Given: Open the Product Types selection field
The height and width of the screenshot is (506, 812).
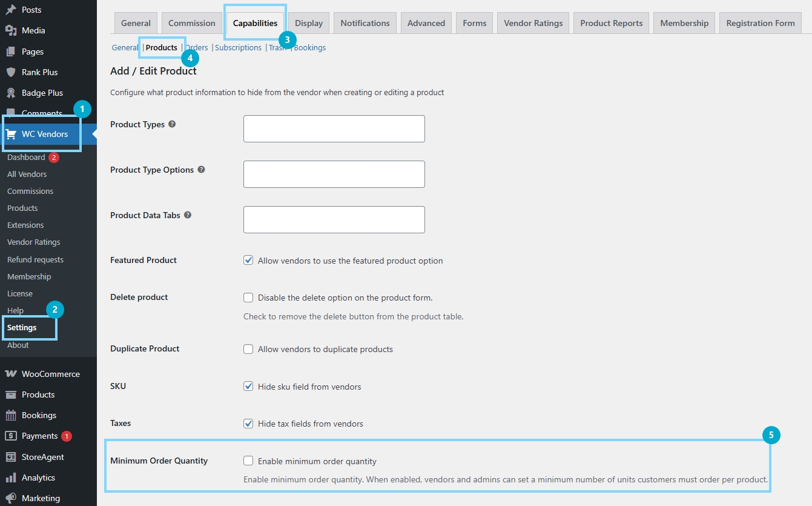Looking at the screenshot, I should [334, 129].
